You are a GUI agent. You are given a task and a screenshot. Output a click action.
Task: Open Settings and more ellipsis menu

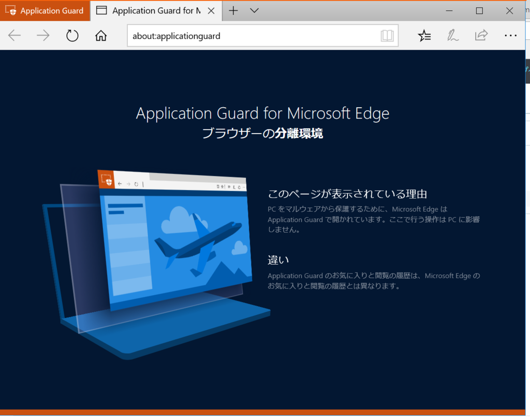[510, 36]
